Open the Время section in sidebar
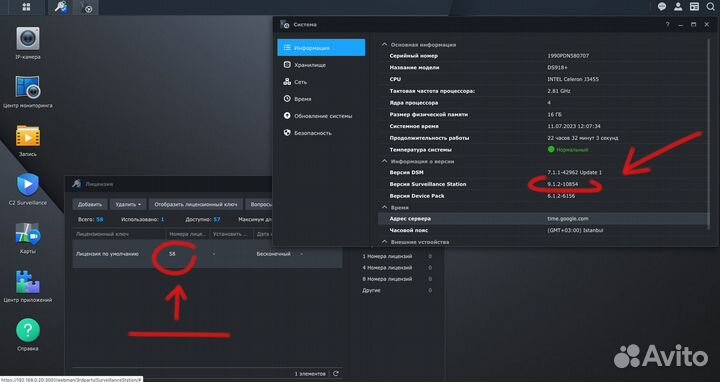The width and height of the screenshot is (720, 382). tap(321, 99)
